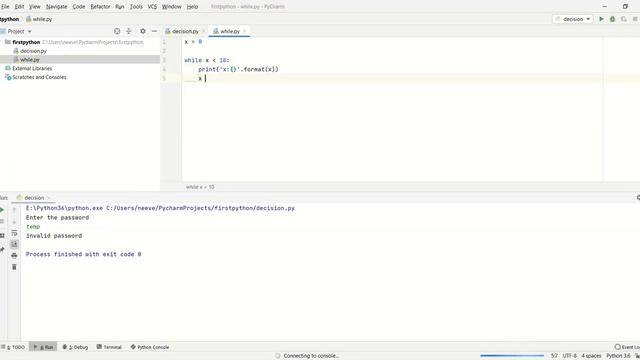The image size is (640, 360).
Task: Click while.py in the navigation breadcrumb
Action: [39, 19]
